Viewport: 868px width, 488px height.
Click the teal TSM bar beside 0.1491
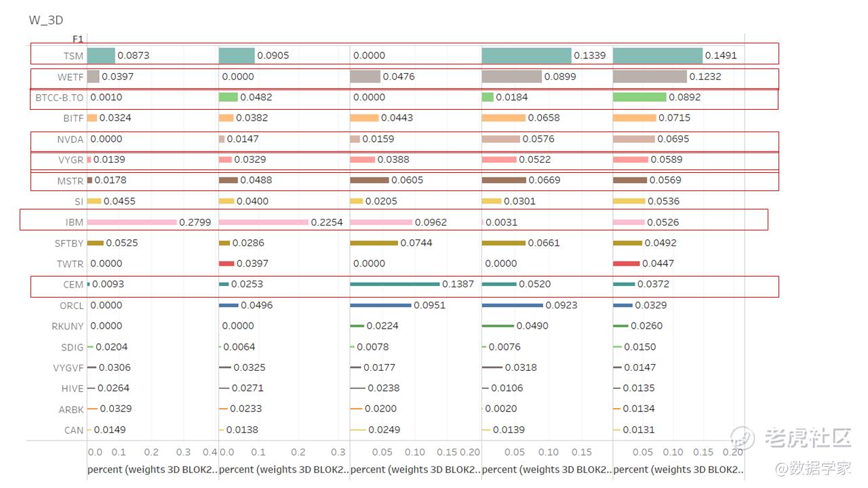(x=658, y=56)
